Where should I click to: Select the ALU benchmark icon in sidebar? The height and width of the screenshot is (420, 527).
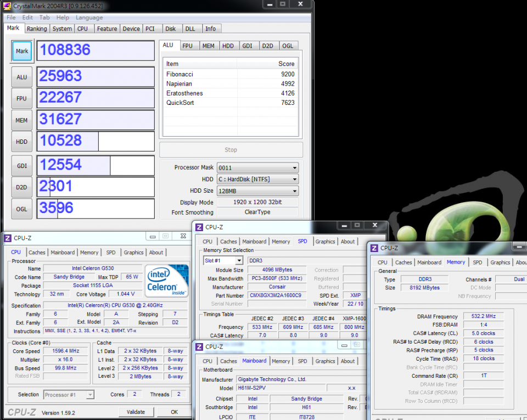[x=21, y=76]
